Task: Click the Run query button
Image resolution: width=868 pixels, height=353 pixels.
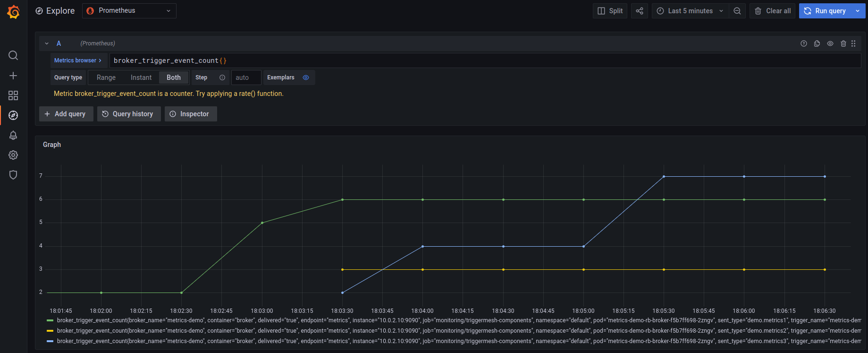Action: 825,11
